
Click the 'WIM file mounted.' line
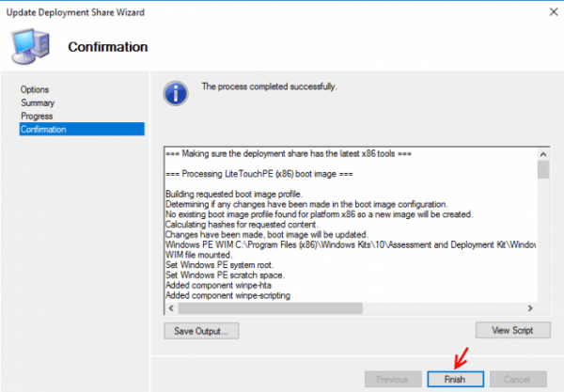[199, 255]
